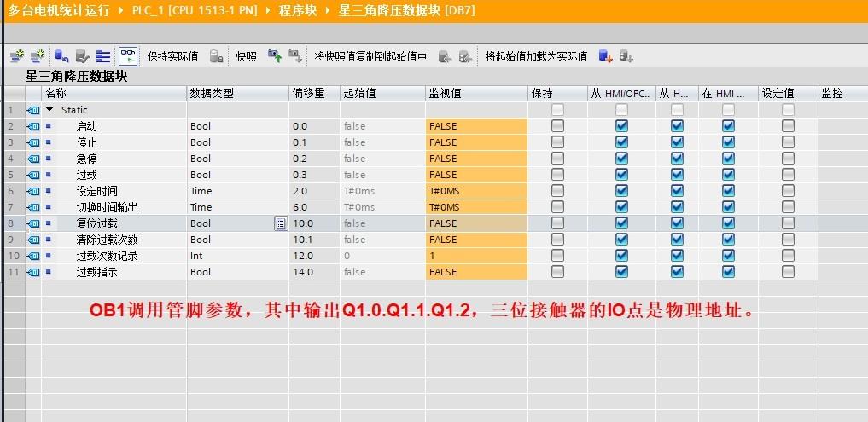Click 程序块 in the breadcrumb
Viewport: 868px width, 422px height.
(298, 10)
